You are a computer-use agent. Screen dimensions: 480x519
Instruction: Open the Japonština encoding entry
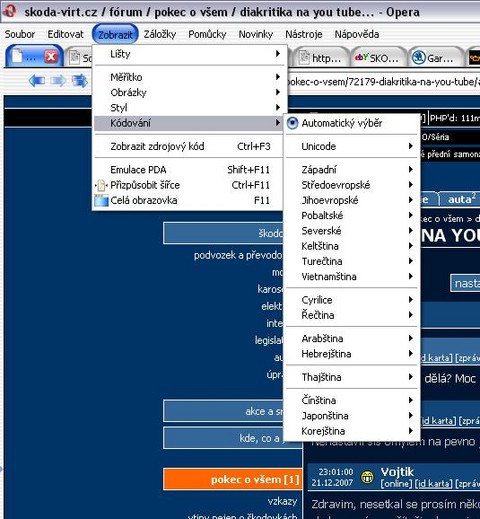tap(352, 416)
